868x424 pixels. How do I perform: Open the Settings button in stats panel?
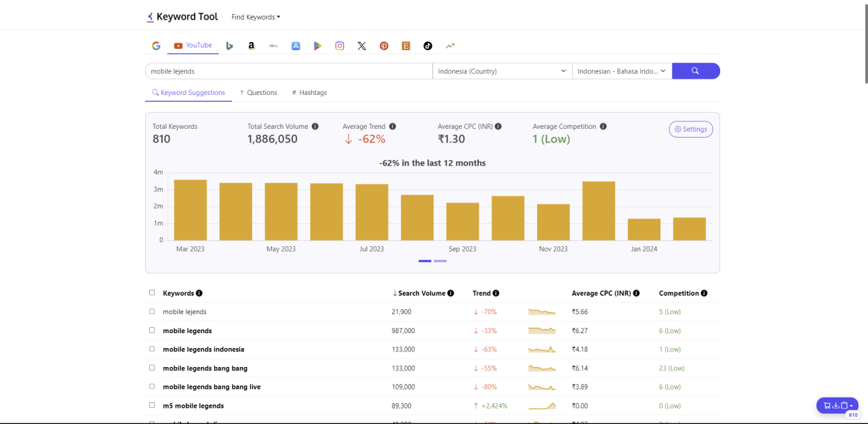click(x=690, y=130)
